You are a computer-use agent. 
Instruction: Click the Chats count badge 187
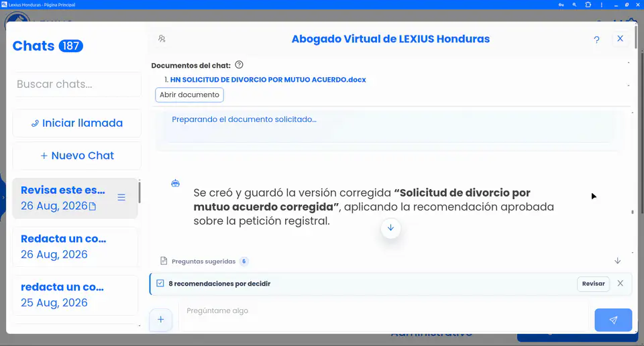tap(70, 46)
